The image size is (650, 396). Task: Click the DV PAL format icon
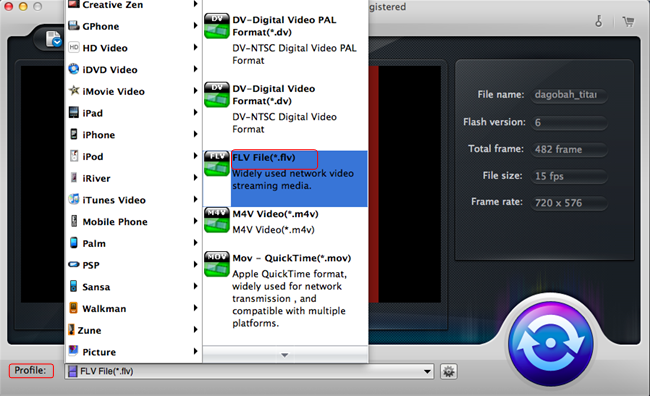pos(216,26)
